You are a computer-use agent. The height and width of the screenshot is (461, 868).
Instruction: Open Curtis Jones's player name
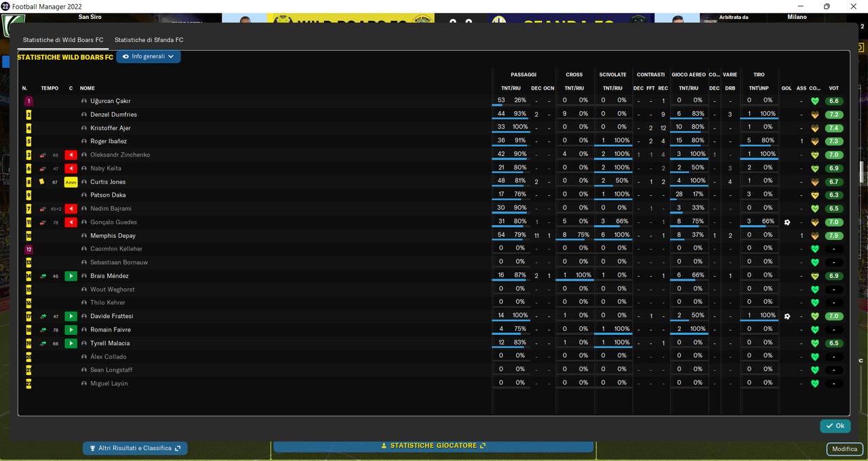(x=108, y=182)
